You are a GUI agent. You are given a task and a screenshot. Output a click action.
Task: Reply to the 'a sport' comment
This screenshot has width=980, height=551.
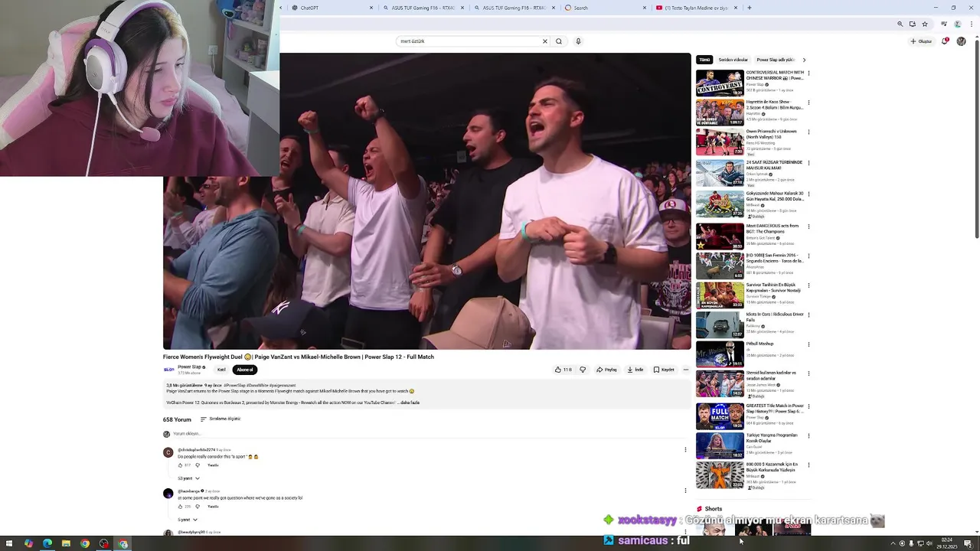[x=213, y=465]
